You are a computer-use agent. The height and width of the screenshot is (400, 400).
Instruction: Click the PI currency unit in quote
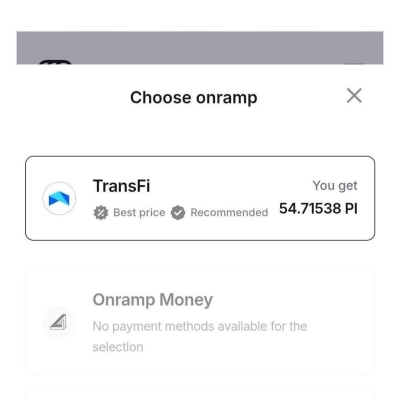pos(351,209)
